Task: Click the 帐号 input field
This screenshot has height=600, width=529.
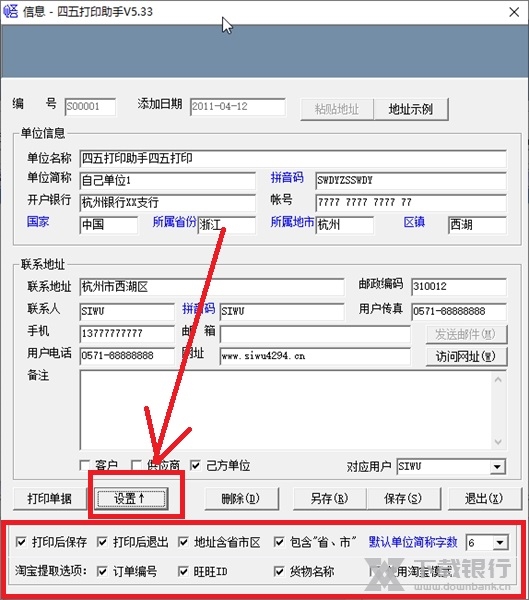Action: click(x=411, y=202)
